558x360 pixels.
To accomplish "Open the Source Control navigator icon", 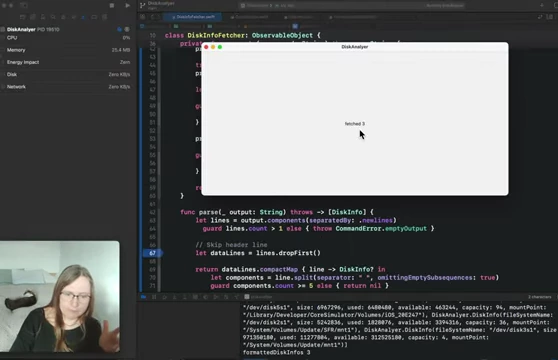I will tap(33, 17).
